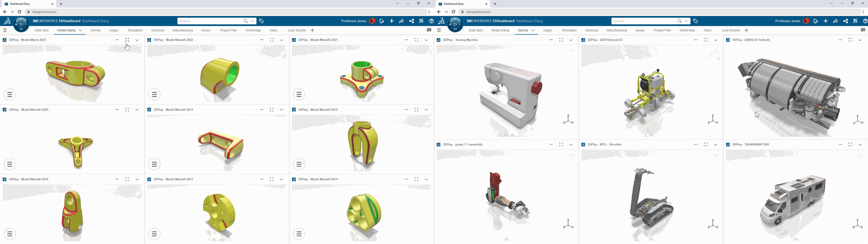The height and width of the screenshot is (244, 868).
Task: Click Professor Jones avatar in the right window
Action: pos(806,21)
